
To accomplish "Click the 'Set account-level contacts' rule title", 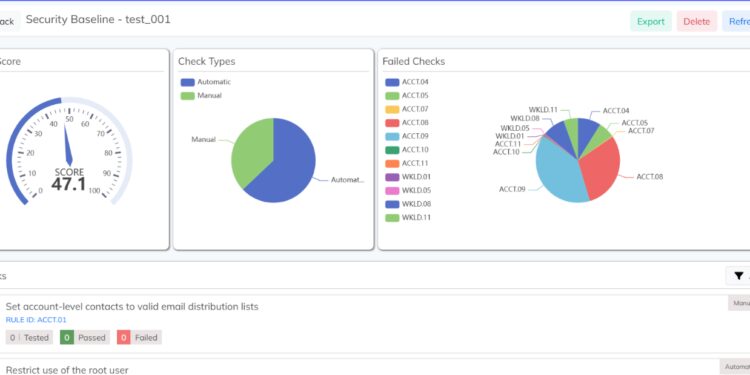I will [x=132, y=307].
